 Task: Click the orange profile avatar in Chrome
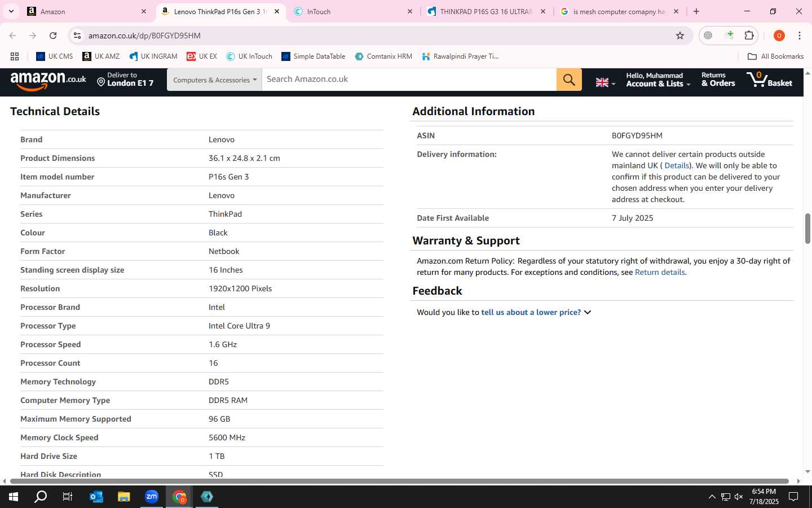(779, 36)
